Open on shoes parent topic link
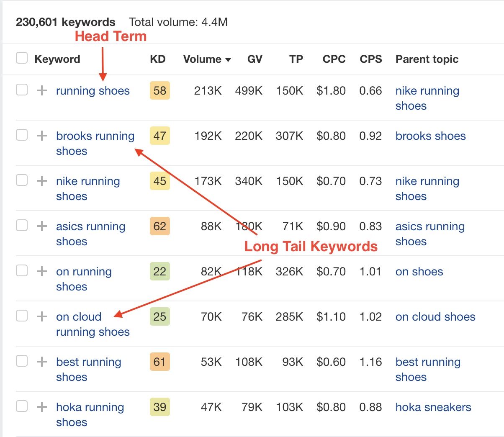 point(419,272)
